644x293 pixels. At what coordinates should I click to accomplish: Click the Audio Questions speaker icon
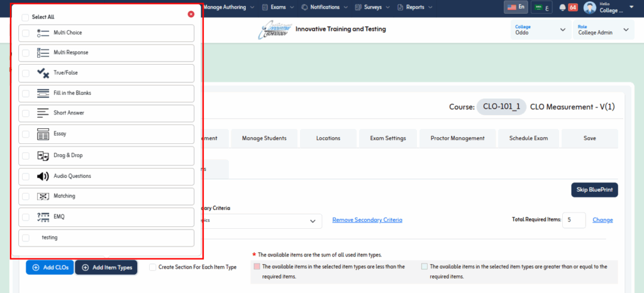[43, 176]
